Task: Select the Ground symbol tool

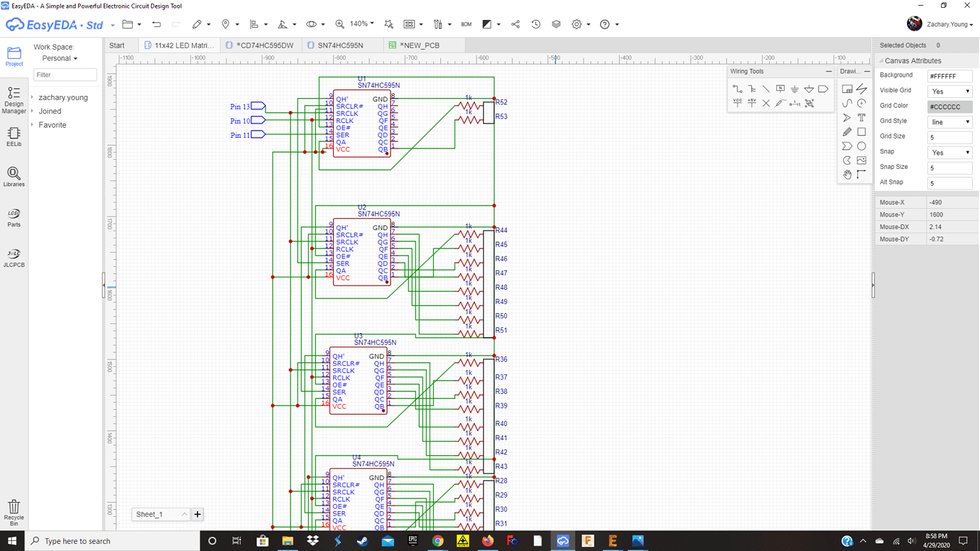Action: pos(794,88)
